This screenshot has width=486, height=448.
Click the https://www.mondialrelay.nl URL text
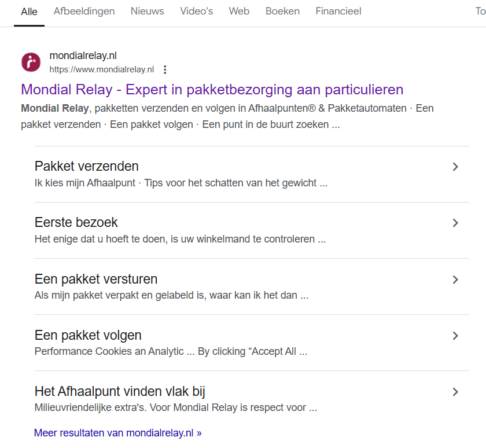click(102, 69)
